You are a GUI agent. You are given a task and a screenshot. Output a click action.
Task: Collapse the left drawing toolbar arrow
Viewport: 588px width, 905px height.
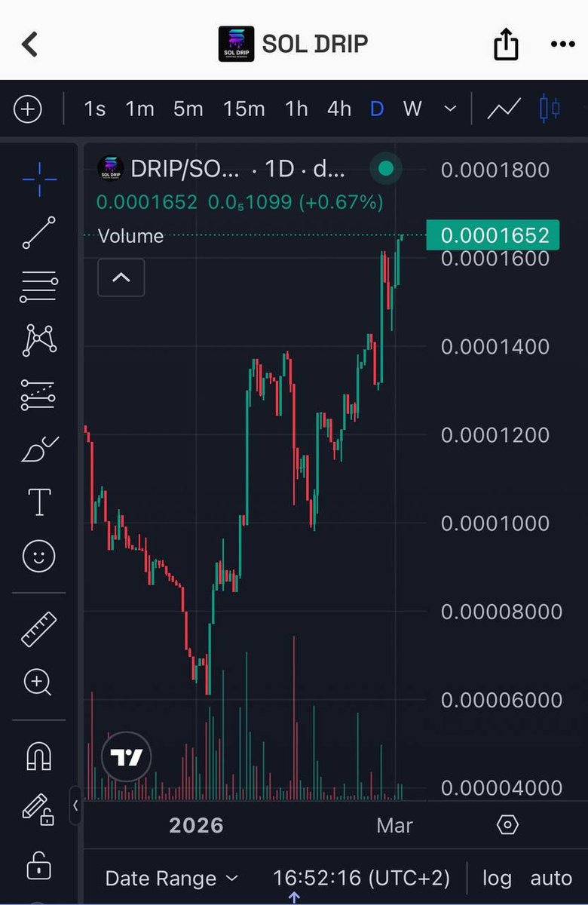pos(75,805)
